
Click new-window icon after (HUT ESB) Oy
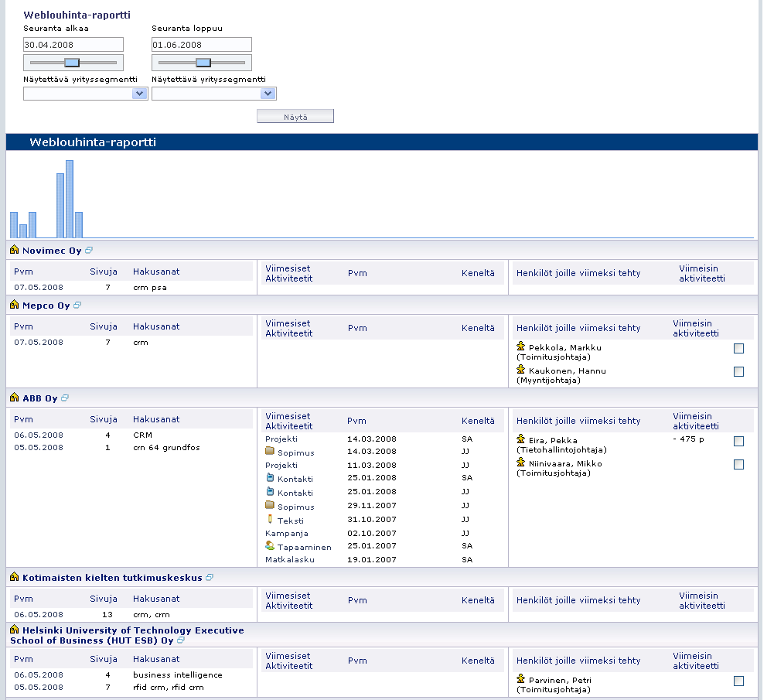click(181, 640)
